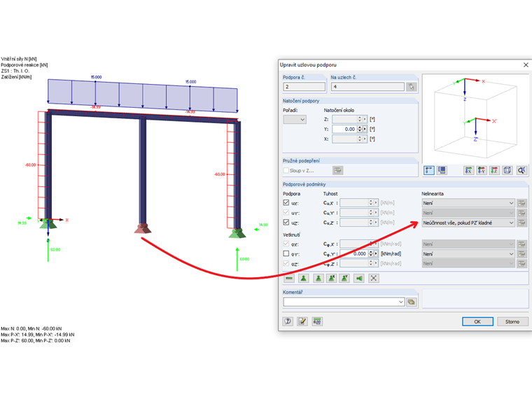
Task: Click the Max N: 0.00, Min N: -60.00 kN text
Action: (x=31, y=329)
